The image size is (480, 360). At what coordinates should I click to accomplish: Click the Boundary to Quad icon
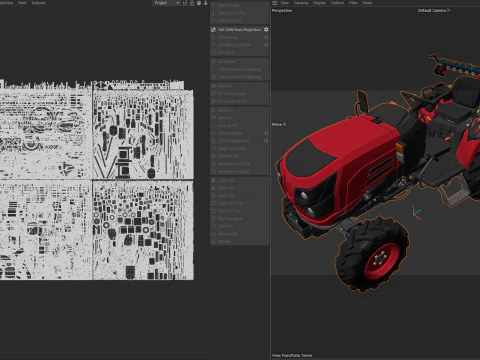pyautogui.click(x=213, y=171)
